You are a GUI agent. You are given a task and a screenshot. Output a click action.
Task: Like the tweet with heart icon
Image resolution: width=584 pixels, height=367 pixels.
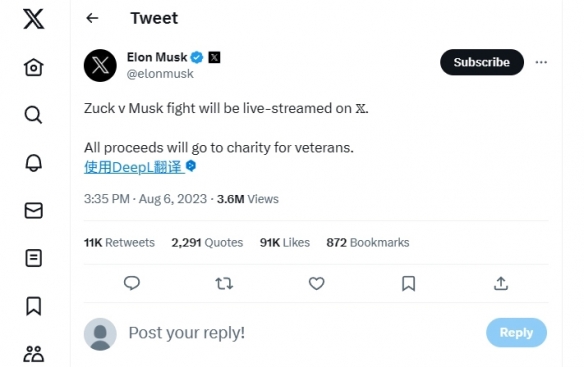[317, 284]
